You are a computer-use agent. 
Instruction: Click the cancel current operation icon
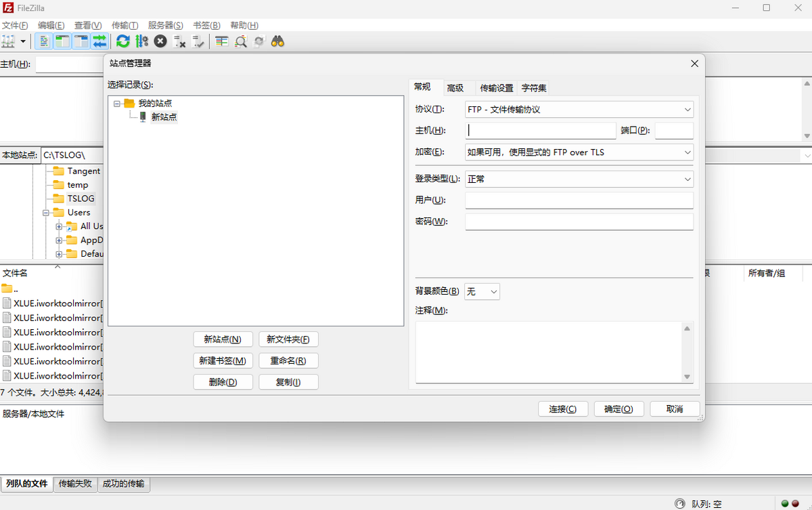coord(160,41)
